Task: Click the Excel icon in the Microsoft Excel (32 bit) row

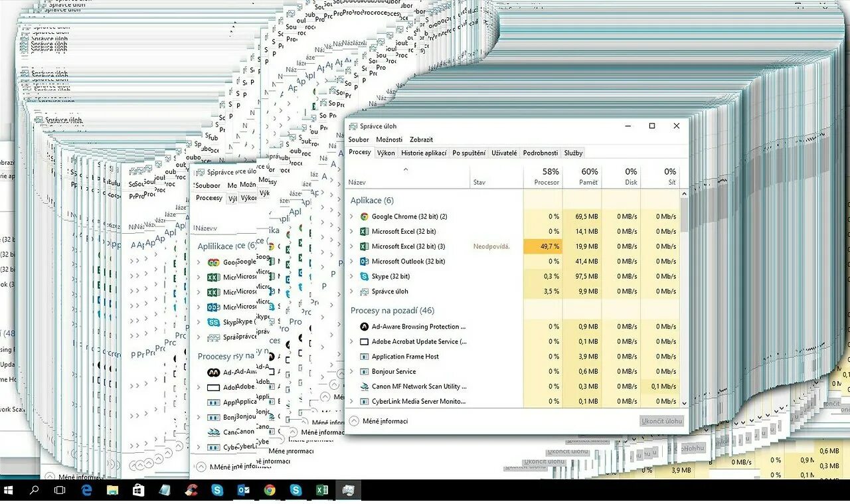Action: coord(364,231)
